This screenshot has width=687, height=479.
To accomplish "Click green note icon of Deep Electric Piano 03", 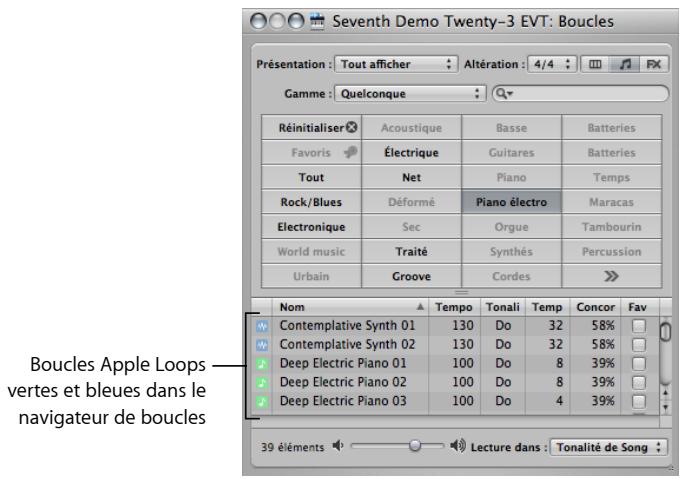I will point(262,401).
